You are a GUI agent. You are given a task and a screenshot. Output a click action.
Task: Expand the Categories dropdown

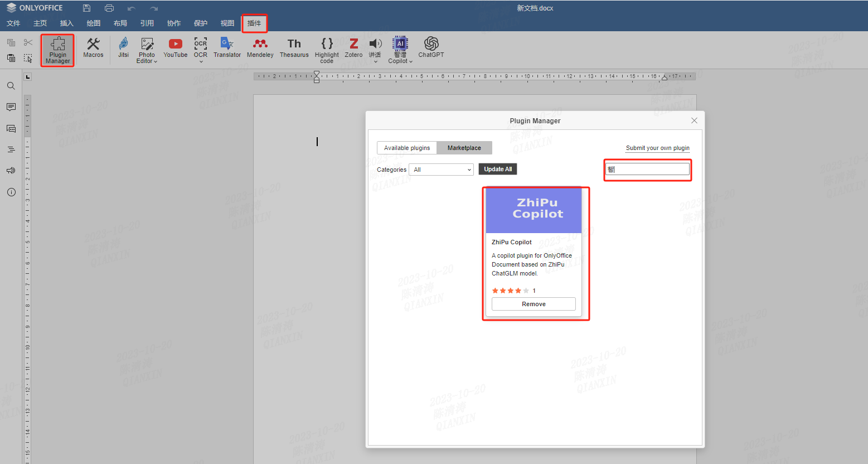[x=441, y=170]
